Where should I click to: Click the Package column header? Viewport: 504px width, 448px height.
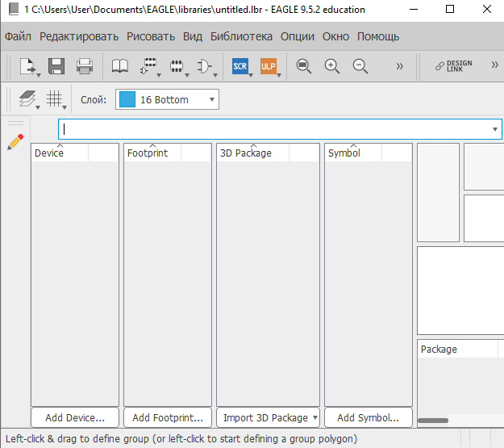point(457,349)
